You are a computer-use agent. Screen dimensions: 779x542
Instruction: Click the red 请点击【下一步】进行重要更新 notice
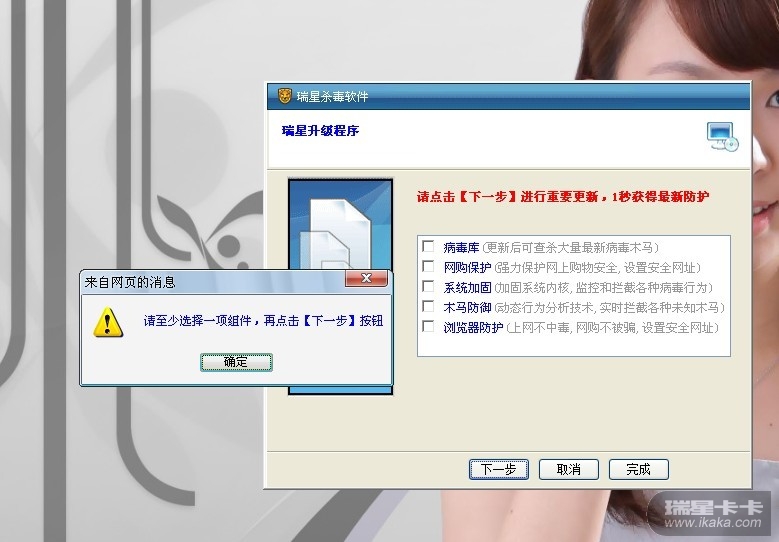click(x=563, y=197)
